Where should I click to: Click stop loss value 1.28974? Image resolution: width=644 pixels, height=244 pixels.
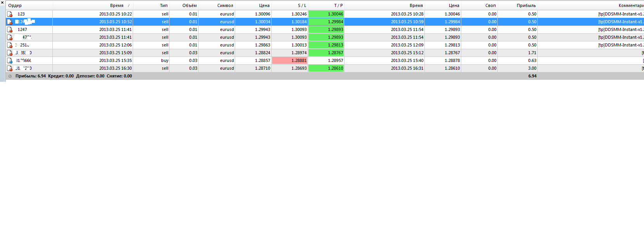tap(299, 53)
